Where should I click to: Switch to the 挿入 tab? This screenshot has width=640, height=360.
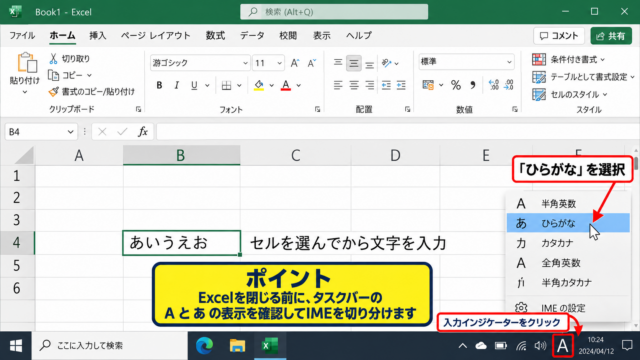coord(98,36)
